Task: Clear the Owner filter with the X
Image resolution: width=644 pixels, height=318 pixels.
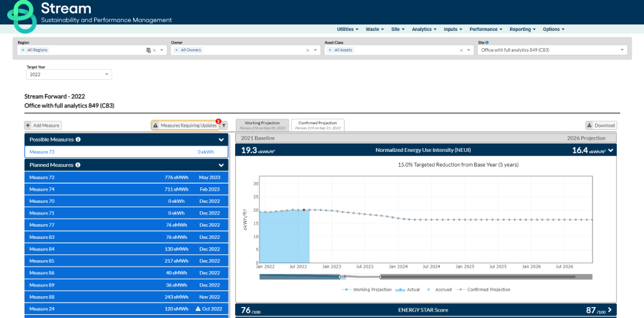Action: 308,50
